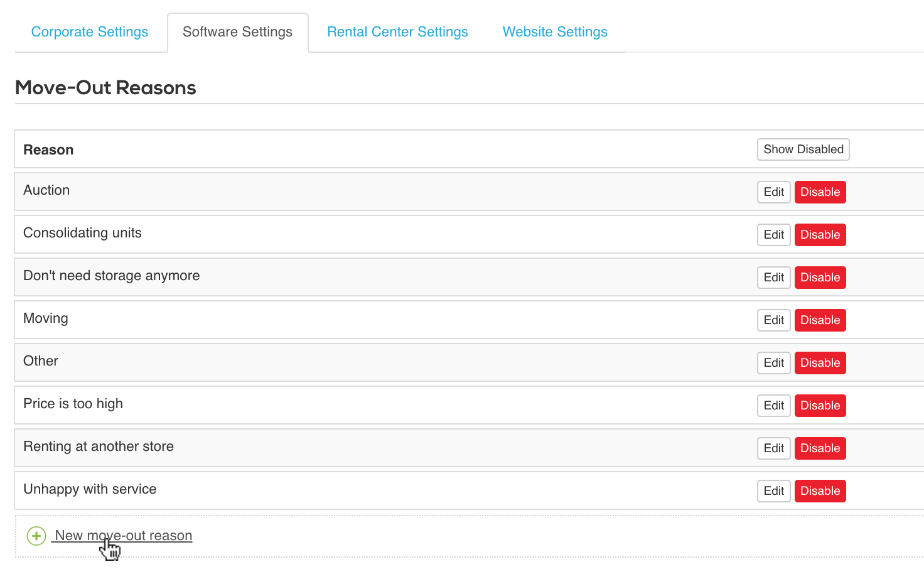Edit the Consolidating units reason

point(773,235)
